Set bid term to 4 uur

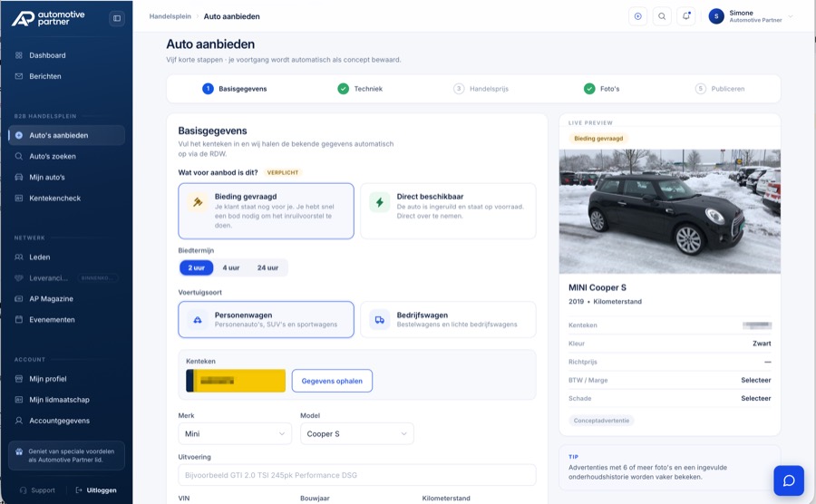pyautogui.click(x=231, y=268)
